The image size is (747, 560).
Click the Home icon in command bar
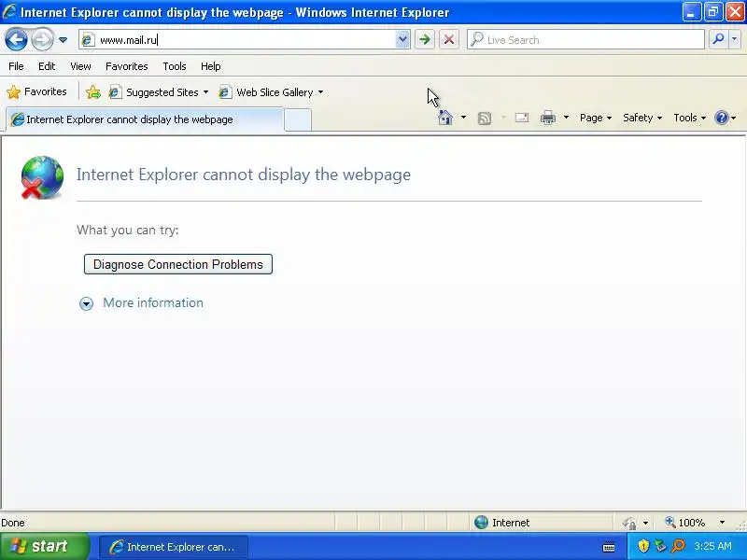tap(445, 118)
